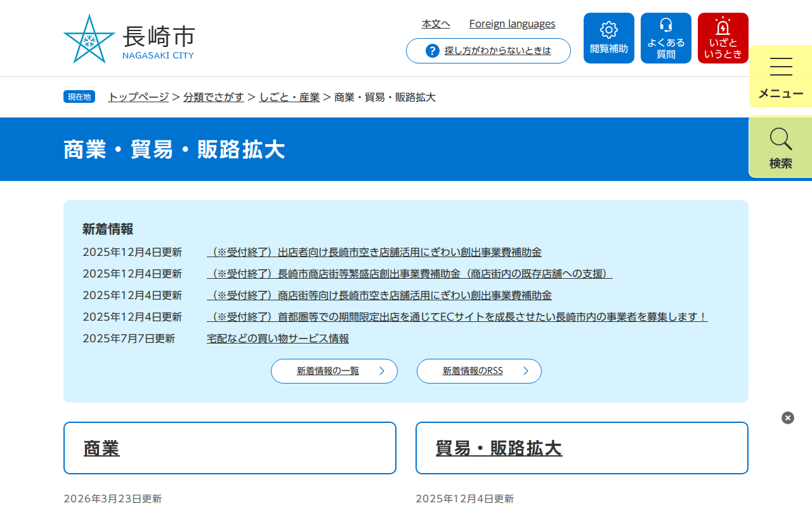Open the 宅配などの買い物サービス情報 article
Viewport: 812px width, 508px height.
pos(276,338)
